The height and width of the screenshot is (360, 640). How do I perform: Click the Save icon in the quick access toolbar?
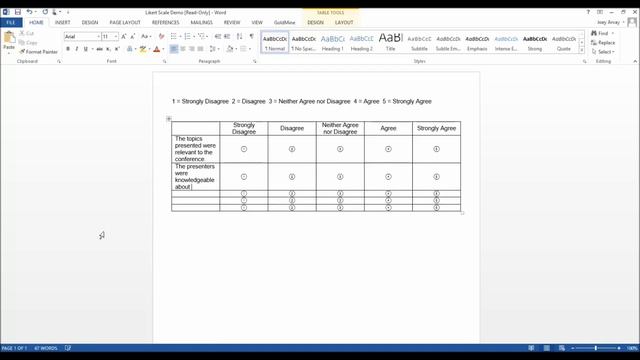(18, 12)
